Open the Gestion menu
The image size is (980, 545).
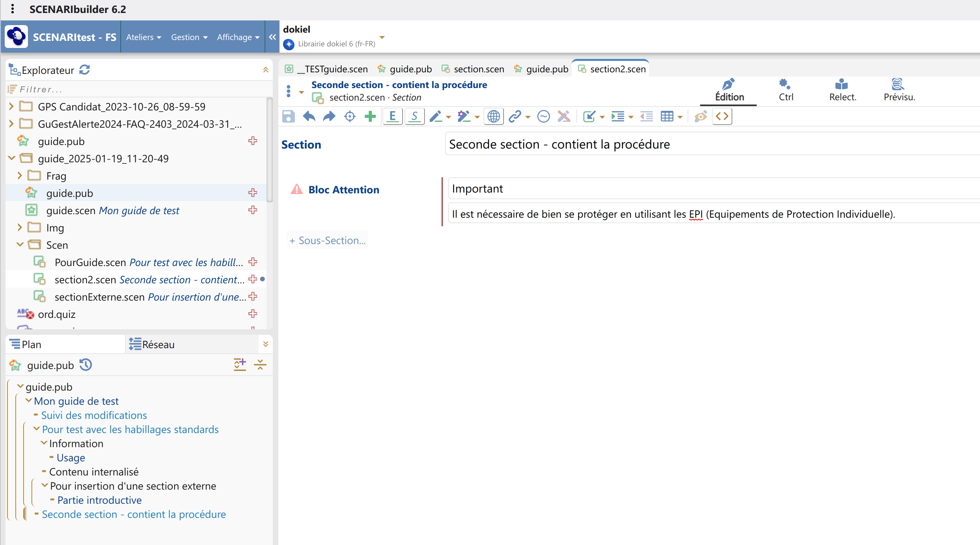click(x=189, y=37)
